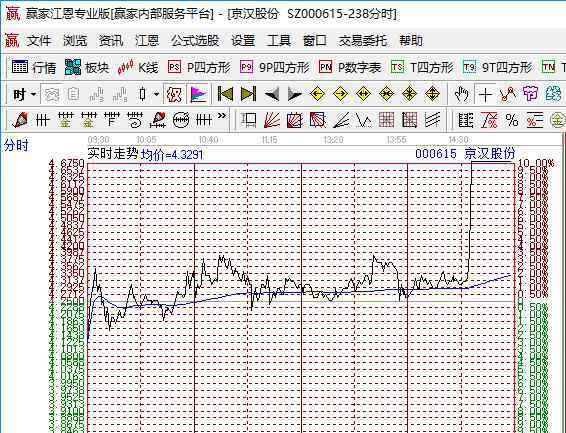Open the P数字表 tool
566x433 pixels.
(x=350, y=67)
